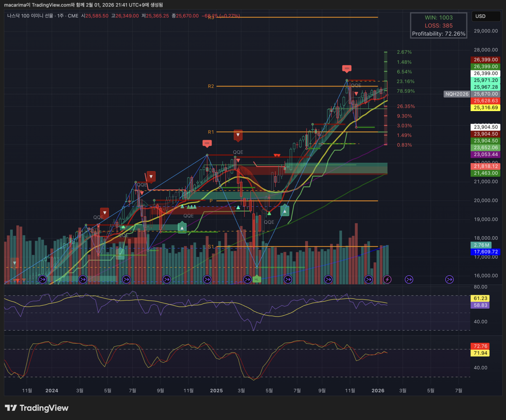
Task: Click the 2026 label on the time axis
Action: click(x=378, y=390)
